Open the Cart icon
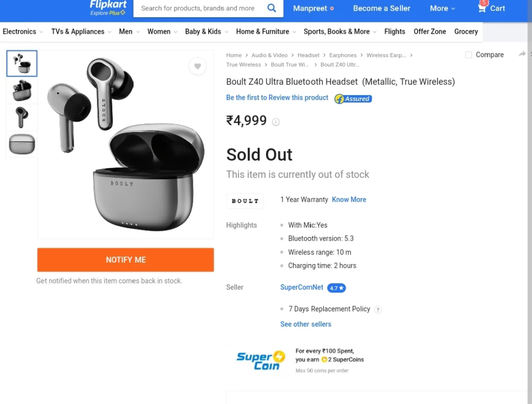The image size is (532, 404). pyautogui.click(x=482, y=8)
